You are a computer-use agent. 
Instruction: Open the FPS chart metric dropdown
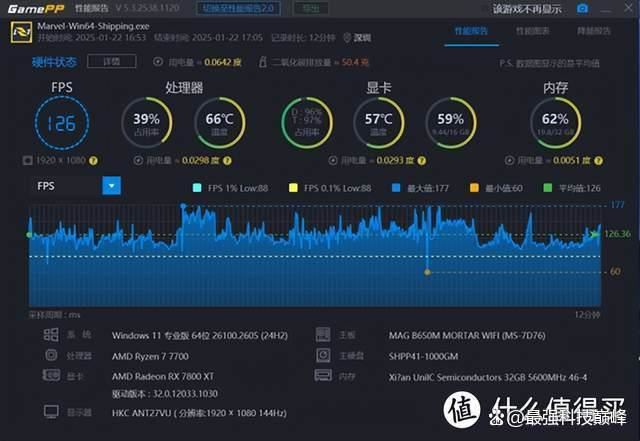(x=111, y=185)
